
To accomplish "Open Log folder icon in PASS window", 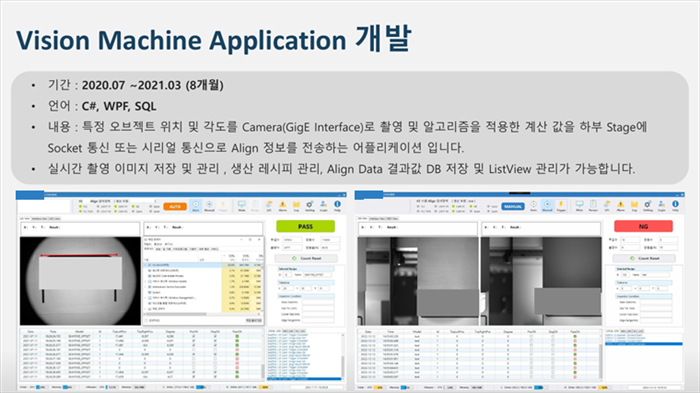I will pyautogui.click(x=296, y=205).
